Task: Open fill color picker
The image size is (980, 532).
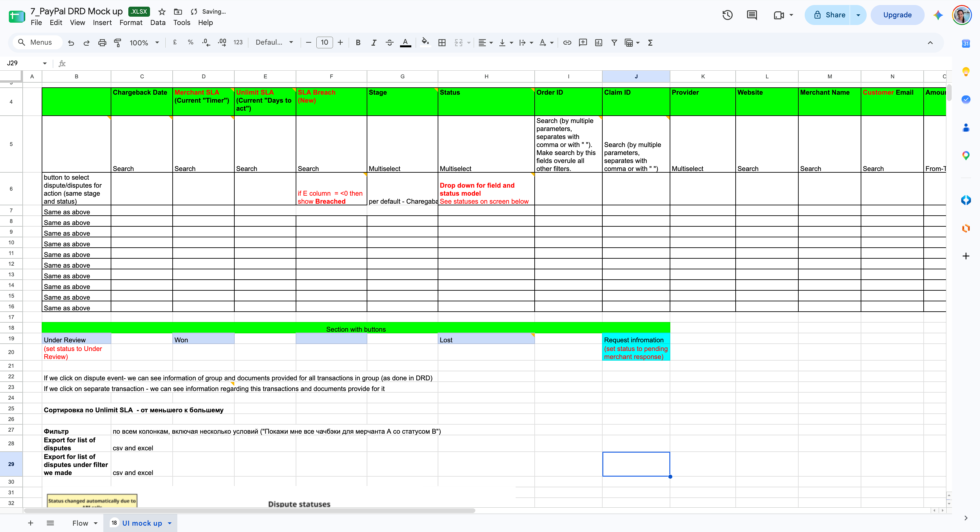Action: 425,43
